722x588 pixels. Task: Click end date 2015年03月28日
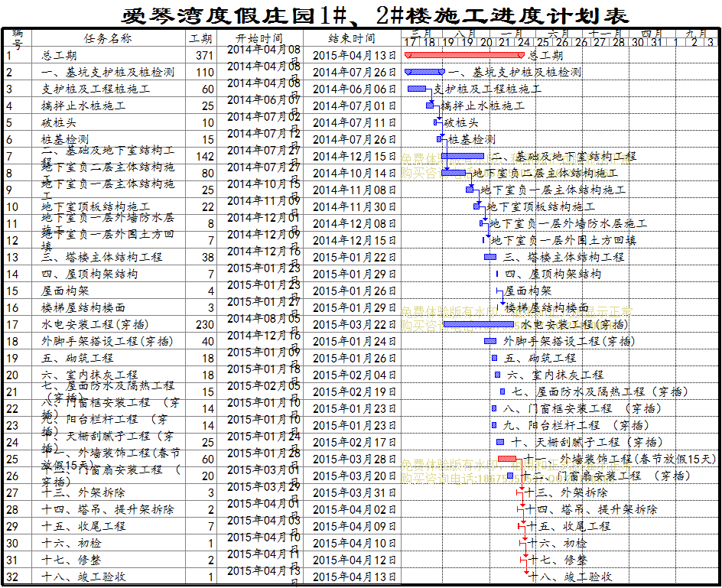click(x=354, y=460)
